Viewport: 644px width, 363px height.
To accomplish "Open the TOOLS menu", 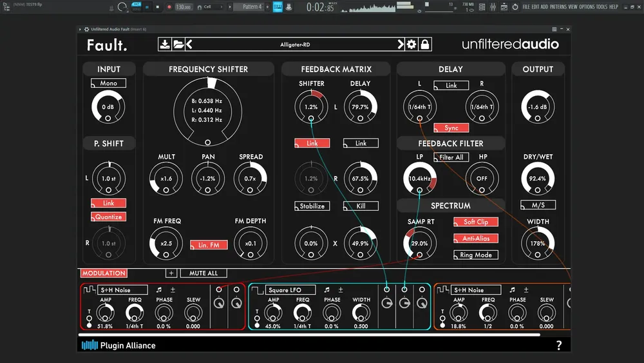I will click(601, 7).
